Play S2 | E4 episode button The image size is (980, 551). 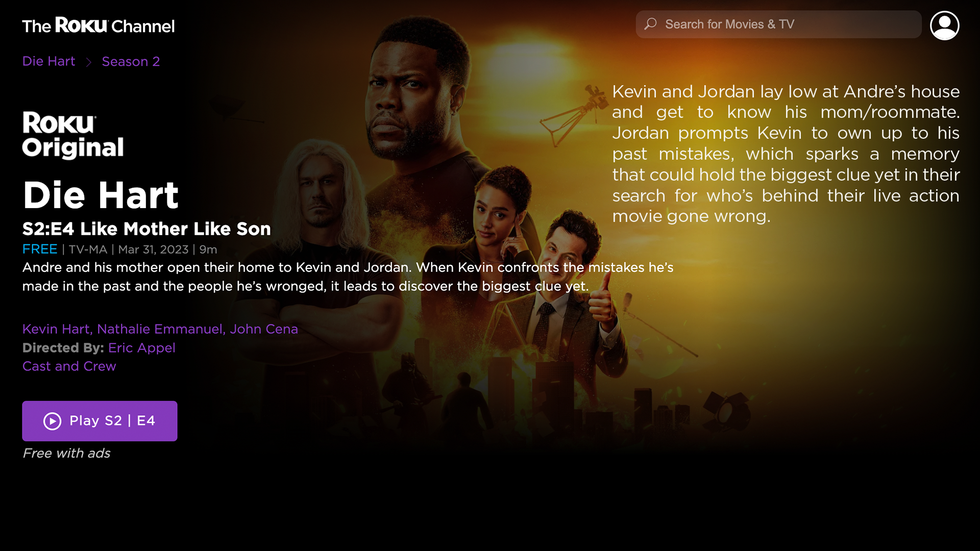[100, 421]
